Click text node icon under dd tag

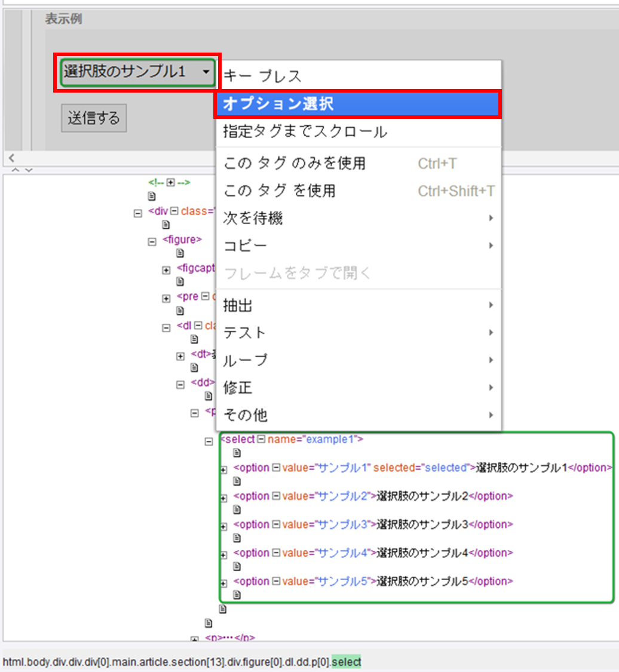coord(209,396)
